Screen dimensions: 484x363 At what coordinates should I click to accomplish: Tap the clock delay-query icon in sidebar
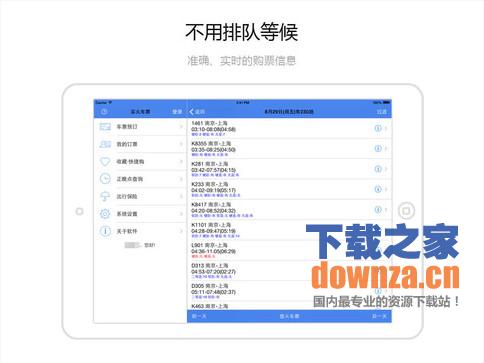[105, 179]
